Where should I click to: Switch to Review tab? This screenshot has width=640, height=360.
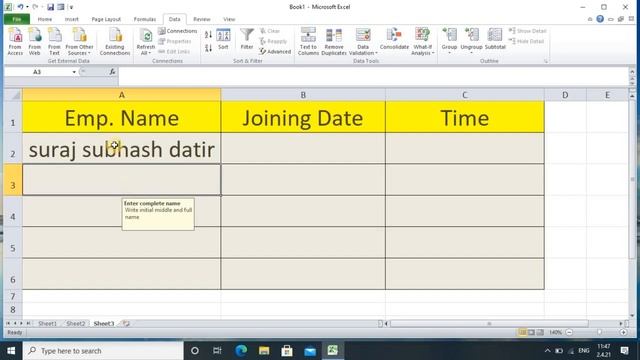pyautogui.click(x=202, y=19)
